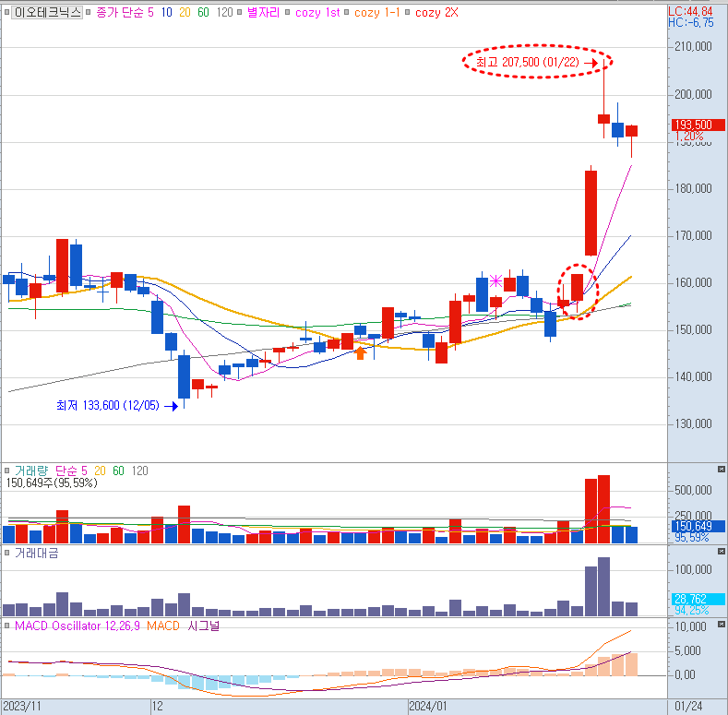Click the tallest red volume bar
The width and height of the screenshot is (728, 715).
coord(603,509)
